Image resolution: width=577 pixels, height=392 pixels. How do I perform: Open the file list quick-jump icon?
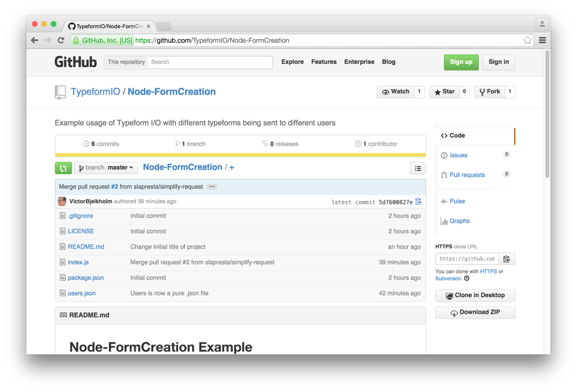418,168
